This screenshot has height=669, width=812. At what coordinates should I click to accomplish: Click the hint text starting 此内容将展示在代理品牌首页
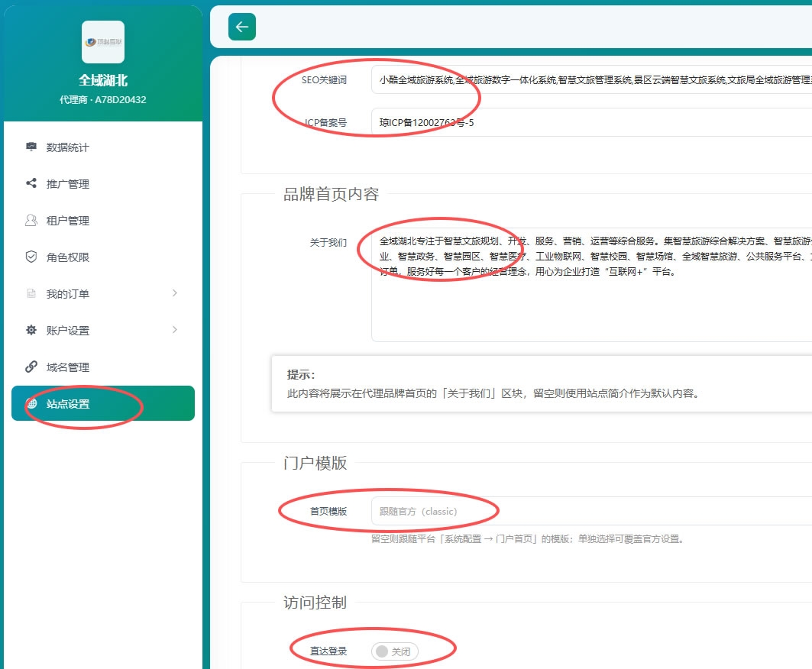[x=494, y=393]
